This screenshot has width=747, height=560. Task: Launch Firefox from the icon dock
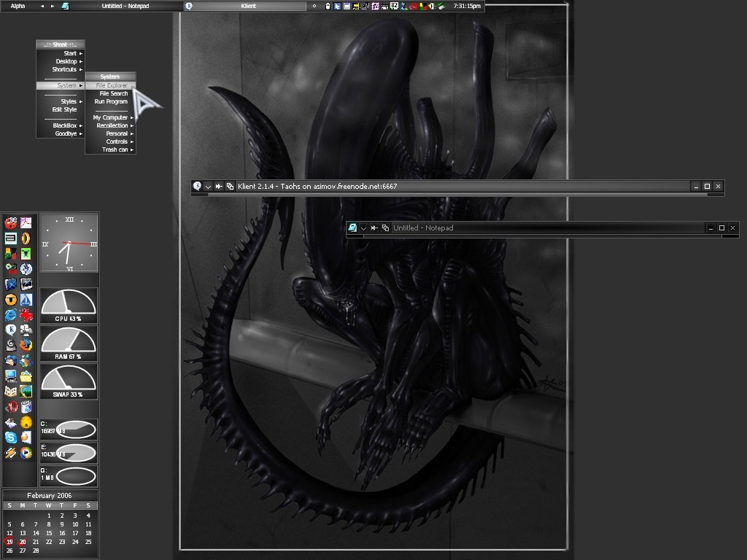point(26,345)
